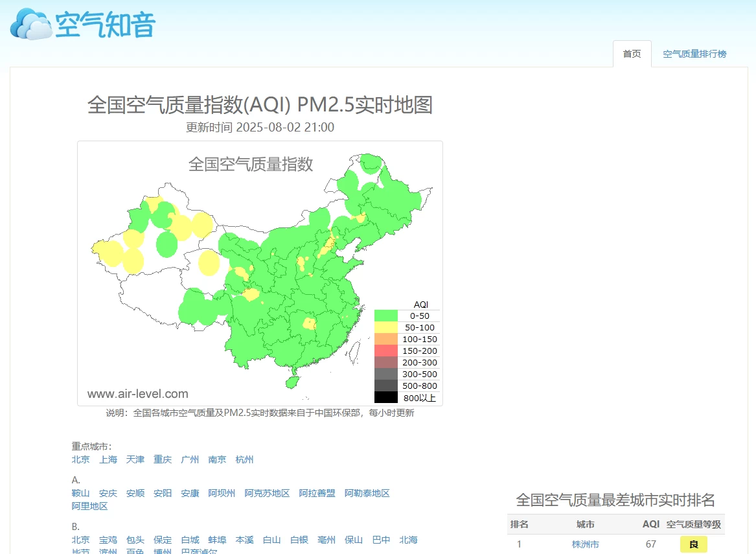Click the yellow 良 quality badge
The height and width of the screenshot is (554, 756).
point(693,545)
